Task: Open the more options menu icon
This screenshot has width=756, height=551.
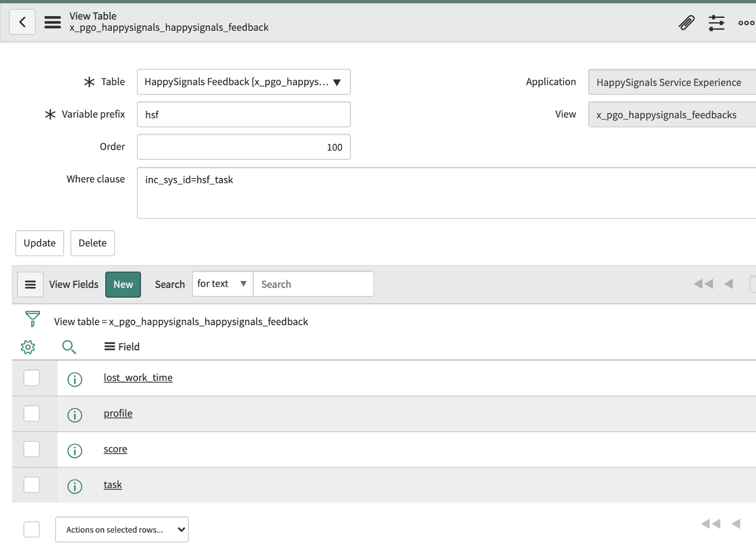Action: [x=746, y=23]
